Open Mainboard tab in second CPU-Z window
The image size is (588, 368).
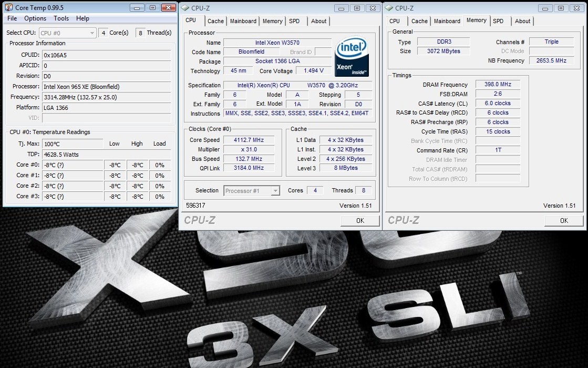pyautogui.click(x=447, y=21)
